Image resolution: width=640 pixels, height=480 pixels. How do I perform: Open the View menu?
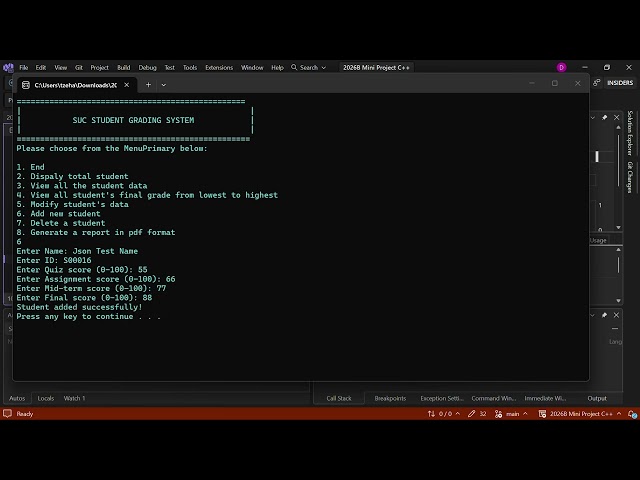point(61,67)
